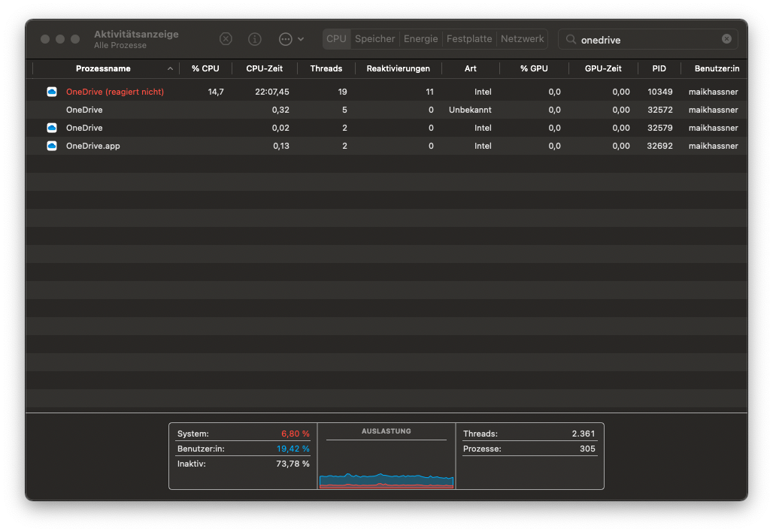The height and width of the screenshot is (532, 773).
Task: Switch to the Energie tab
Action: (x=420, y=39)
